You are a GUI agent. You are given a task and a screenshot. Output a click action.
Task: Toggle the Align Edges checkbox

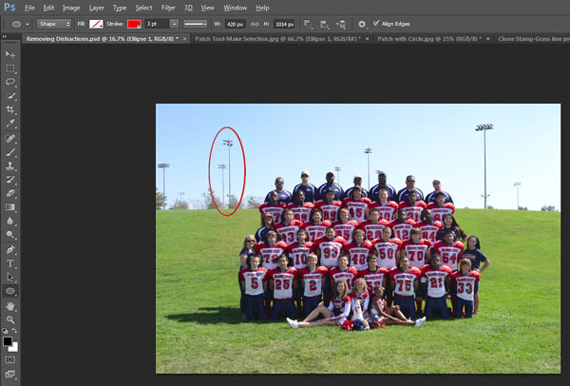[376, 24]
